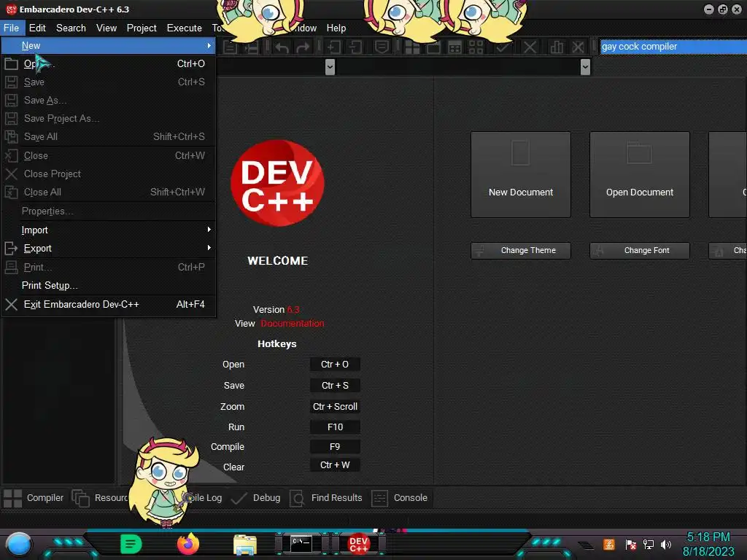747x560 pixels.
Task: Open File Explorer from the taskbar
Action: click(245, 544)
